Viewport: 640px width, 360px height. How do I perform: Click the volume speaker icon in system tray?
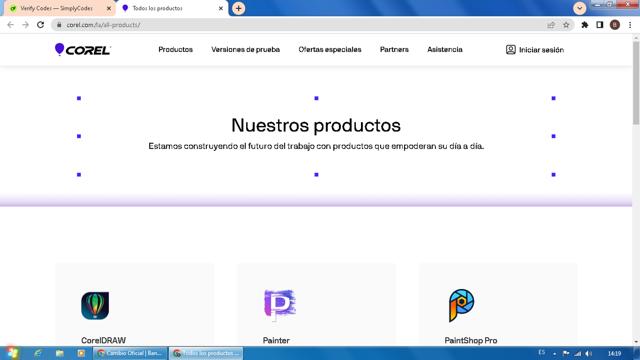tap(589, 353)
